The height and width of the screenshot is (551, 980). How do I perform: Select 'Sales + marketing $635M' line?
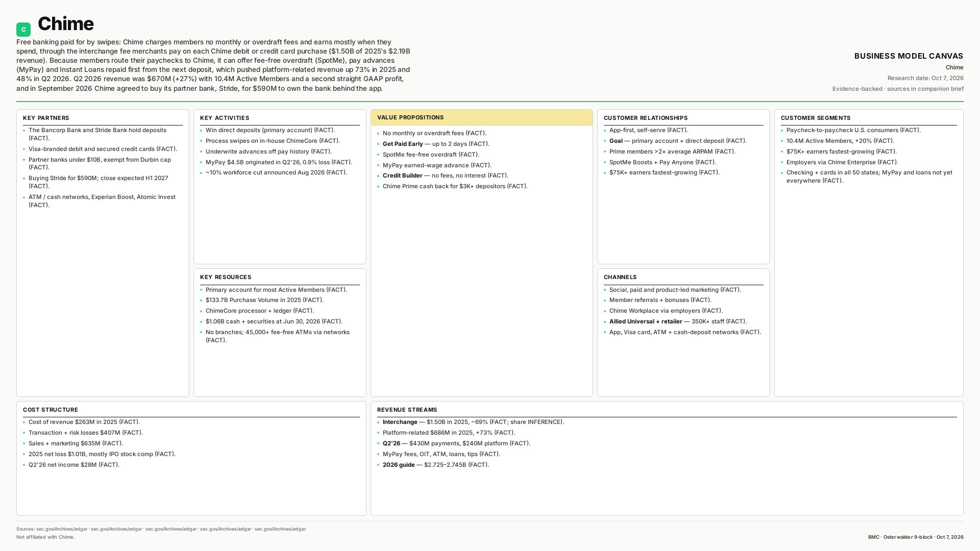[x=76, y=443]
